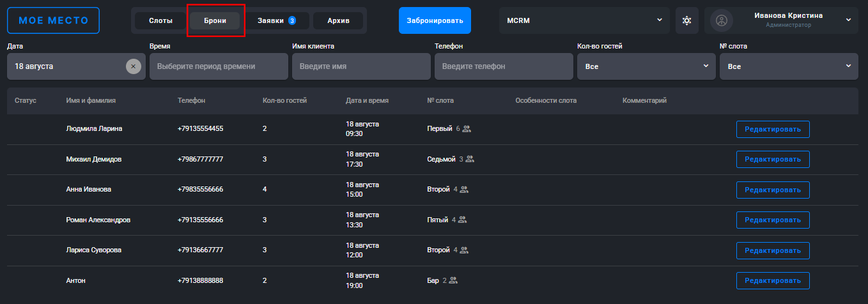Viewport: 868px width, 304px height.
Task: Select the name Антон
Action: tap(75, 280)
